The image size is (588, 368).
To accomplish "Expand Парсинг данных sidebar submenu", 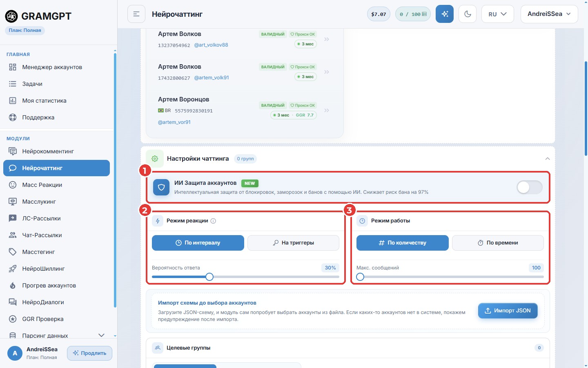I will pyautogui.click(x=101, y=335).
